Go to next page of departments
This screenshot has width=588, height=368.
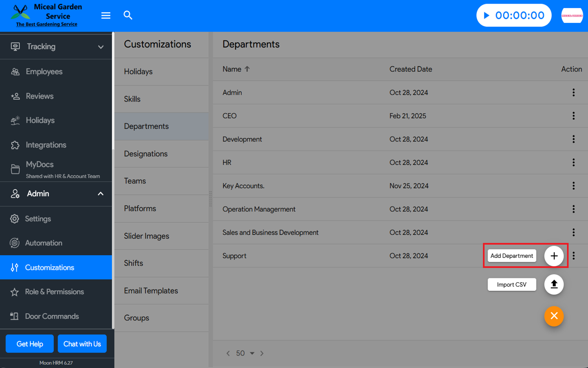pyautogui.click(x=262, y=353)
